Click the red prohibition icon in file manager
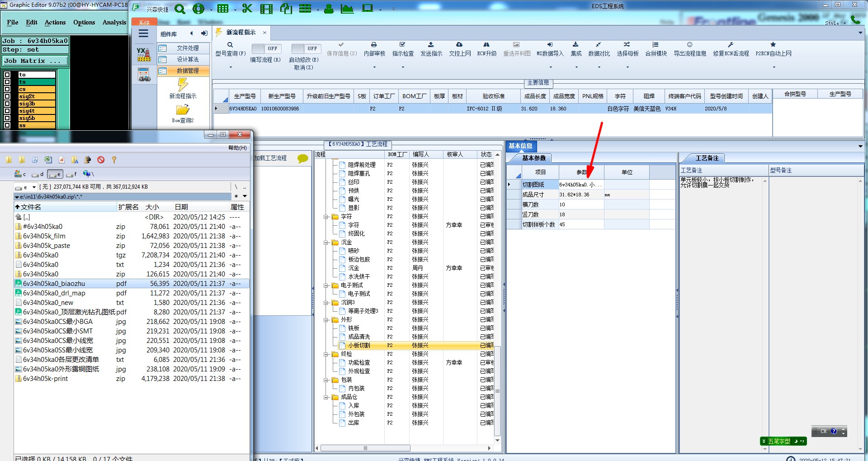The image size is (868, 461). [101, 160]
